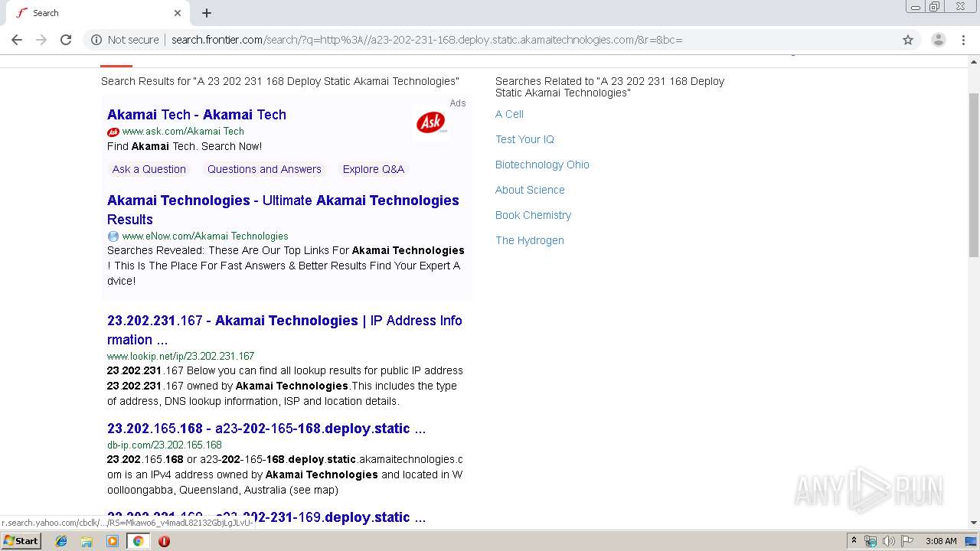Open File Explorer folder in taskbar
The height and width of the screenshot is (551, 980).
(87, 541)
